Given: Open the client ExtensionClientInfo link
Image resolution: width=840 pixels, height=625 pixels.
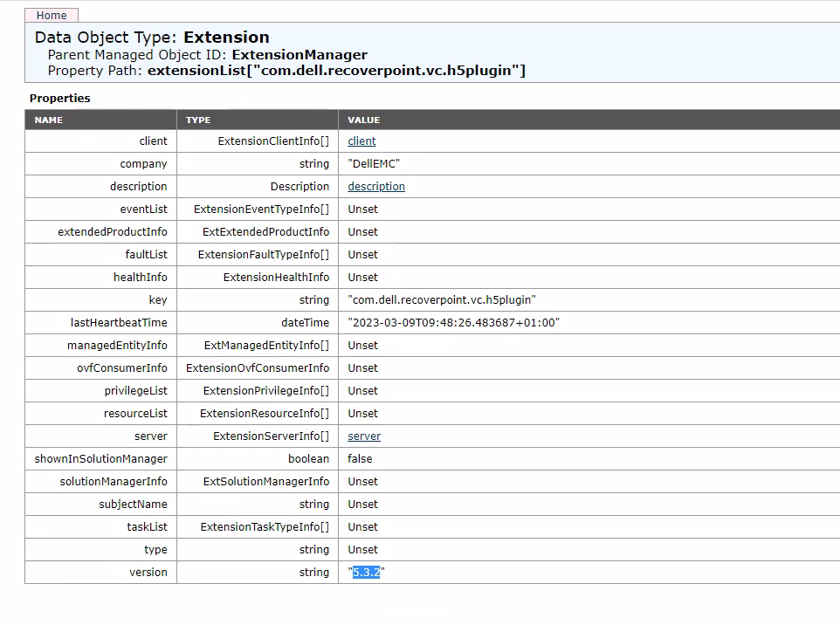Looking at the screenshot, I should click(361, 141).
